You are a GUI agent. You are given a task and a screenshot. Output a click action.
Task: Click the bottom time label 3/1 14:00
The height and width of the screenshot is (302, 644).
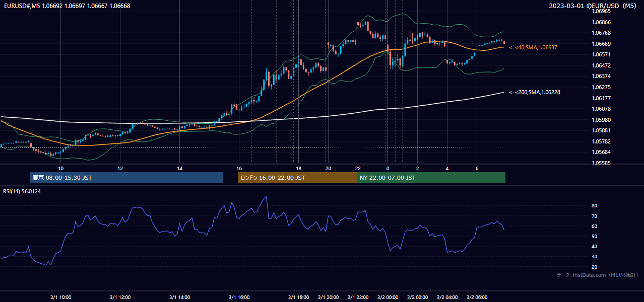179,297
